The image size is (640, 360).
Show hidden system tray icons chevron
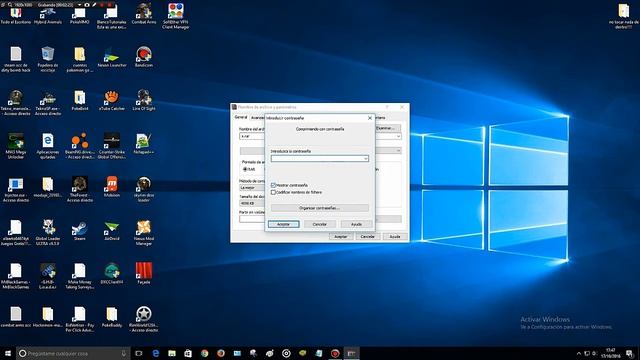578,353
